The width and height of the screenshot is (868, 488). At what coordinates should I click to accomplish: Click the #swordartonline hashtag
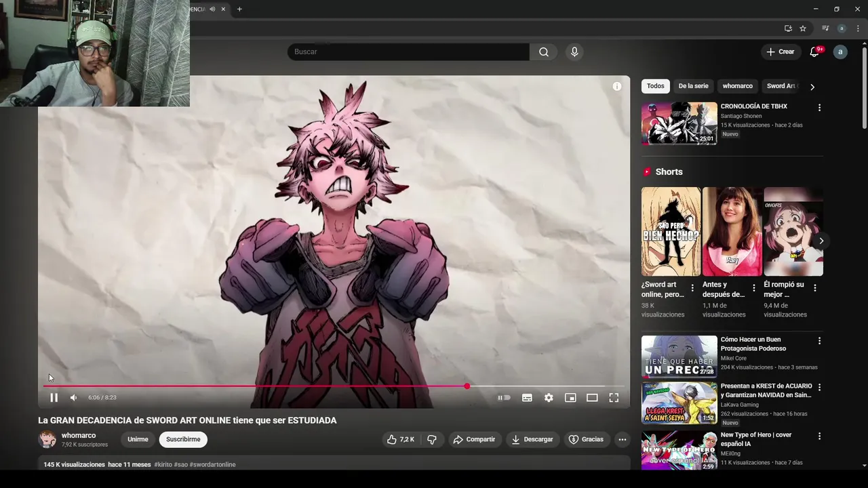tap(212, 464)
